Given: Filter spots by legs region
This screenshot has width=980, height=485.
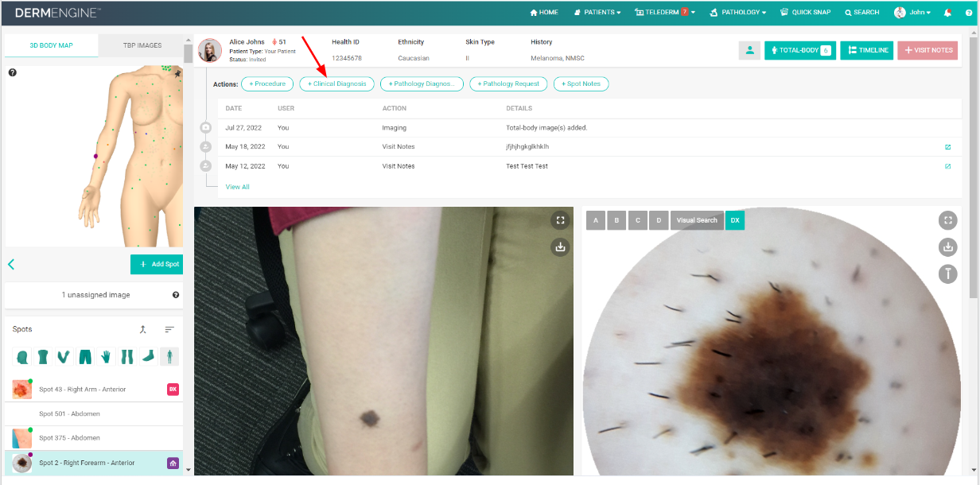Looking at the screenshot, I should click(126, 356).
